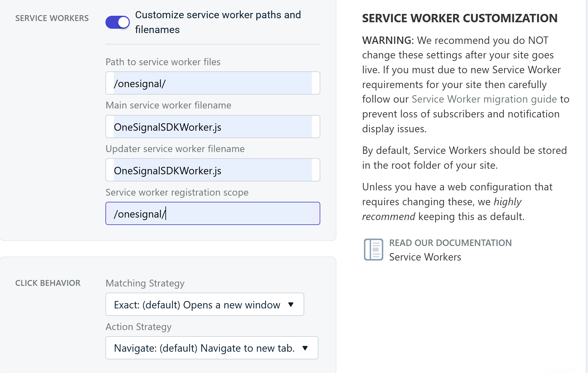588x373 pixels.
Task: Click the WARNING text in the help panel
Action: (x=388, y=40)
